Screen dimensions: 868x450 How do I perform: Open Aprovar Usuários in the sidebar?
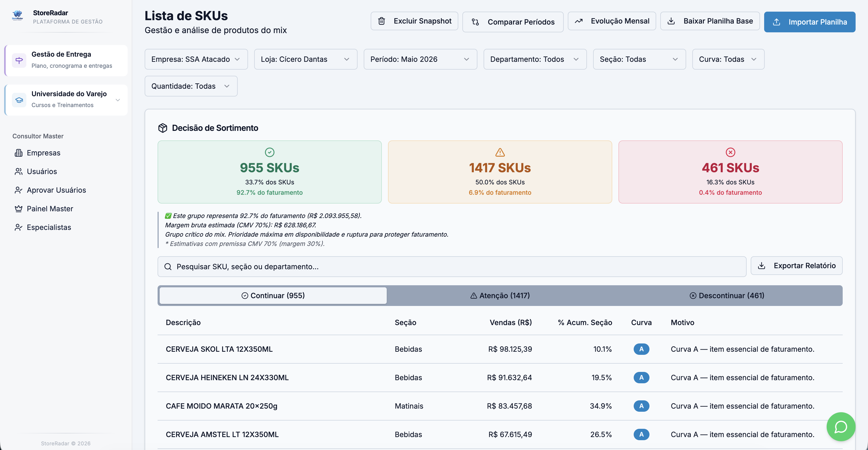[x=56, y=190]
